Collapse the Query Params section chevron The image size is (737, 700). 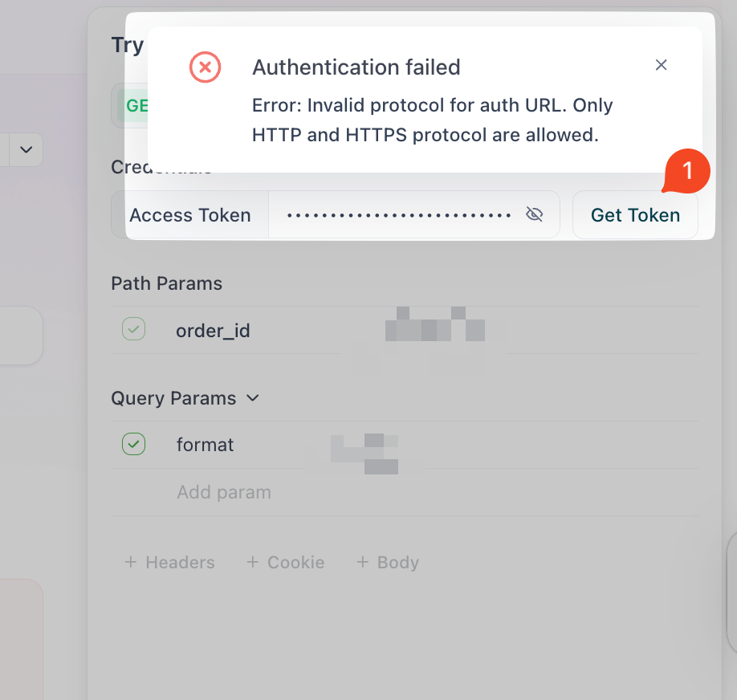click(x=253, y=398)
